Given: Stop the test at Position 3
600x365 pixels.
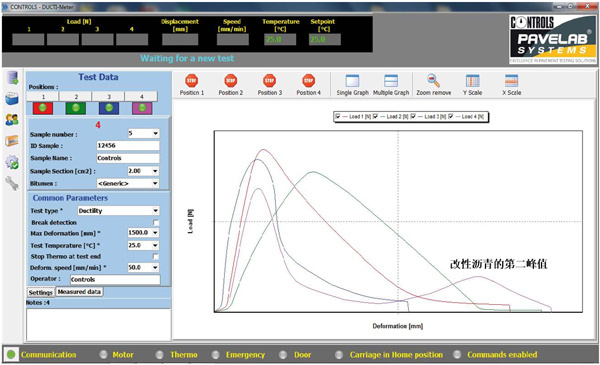Looking at the screenshot, I should tap(269, 84).
